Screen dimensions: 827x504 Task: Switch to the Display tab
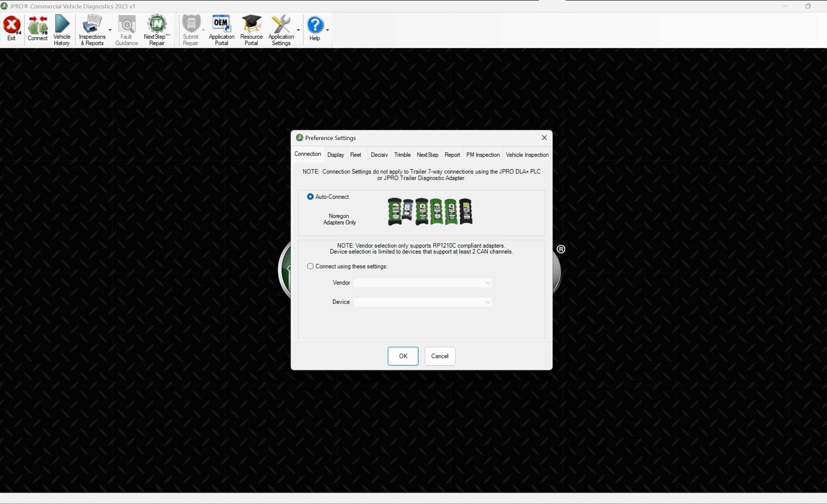[x=336, y=155]
